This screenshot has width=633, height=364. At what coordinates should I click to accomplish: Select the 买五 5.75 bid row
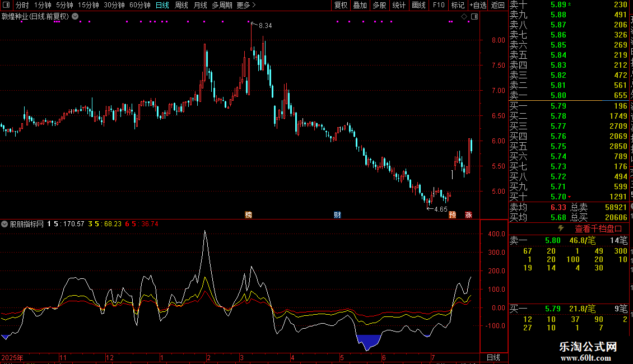tap(569, 146)
